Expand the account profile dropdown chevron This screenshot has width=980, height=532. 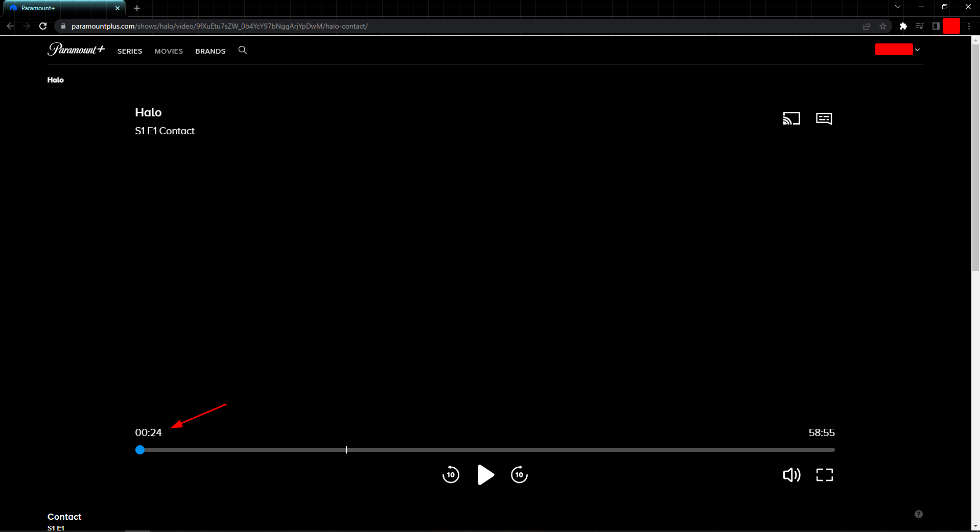pos(918,50)
